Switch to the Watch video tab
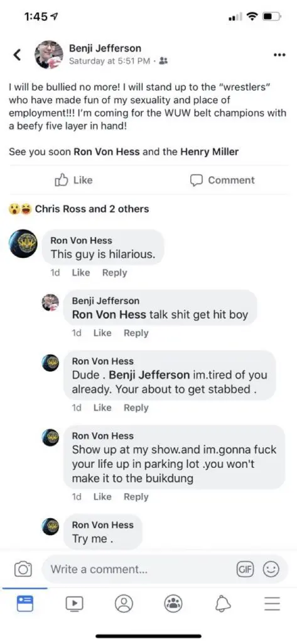Screen dimensions: 297x644 coord(74,603)
